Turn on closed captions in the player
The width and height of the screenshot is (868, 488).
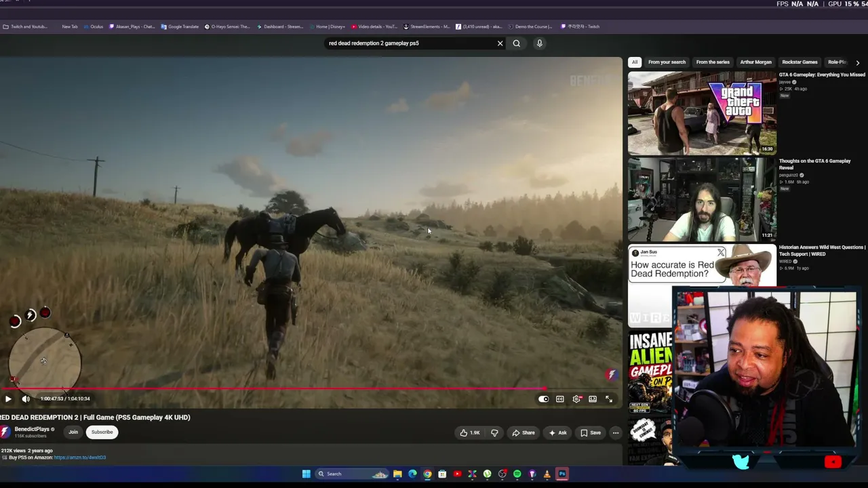coord(560,399)
